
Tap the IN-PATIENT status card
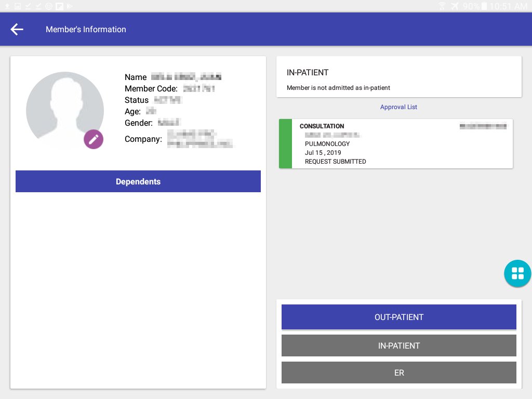[399, 77]
